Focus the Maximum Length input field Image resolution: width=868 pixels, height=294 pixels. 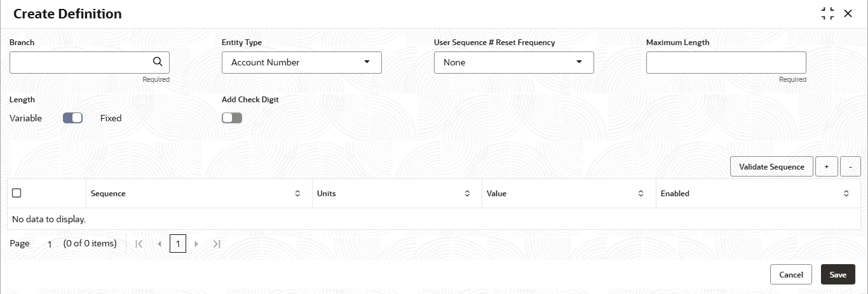pyautogui.click(x=726, y=62)
